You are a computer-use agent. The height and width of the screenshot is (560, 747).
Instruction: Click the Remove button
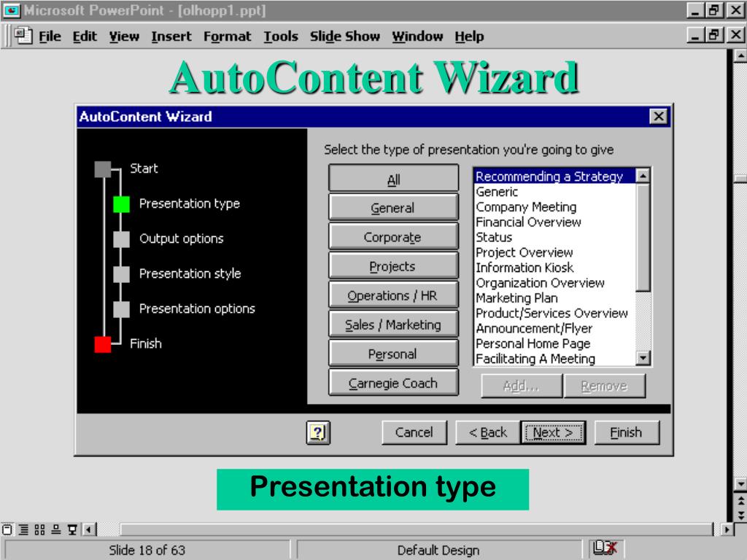[x=605, y=386]
